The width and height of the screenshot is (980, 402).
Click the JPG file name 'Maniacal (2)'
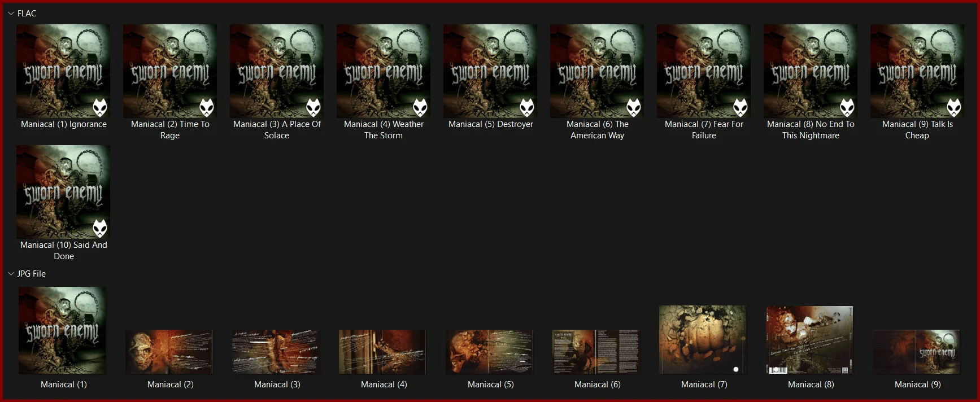171,384
